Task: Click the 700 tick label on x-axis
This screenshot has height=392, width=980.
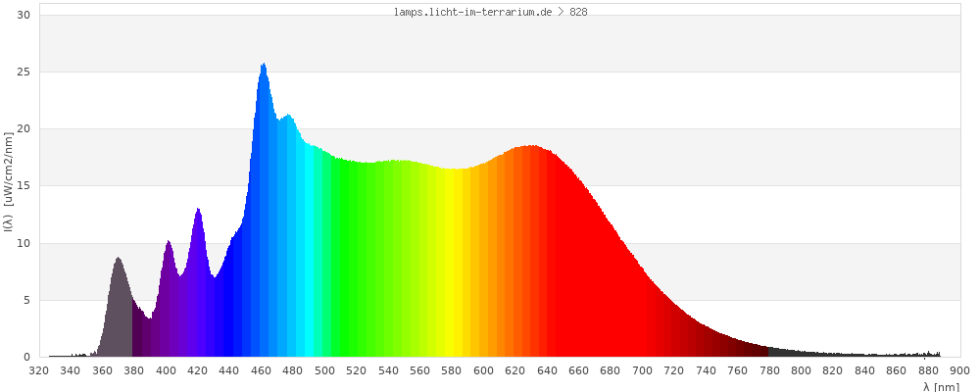Action: click(x=642, y=370)
